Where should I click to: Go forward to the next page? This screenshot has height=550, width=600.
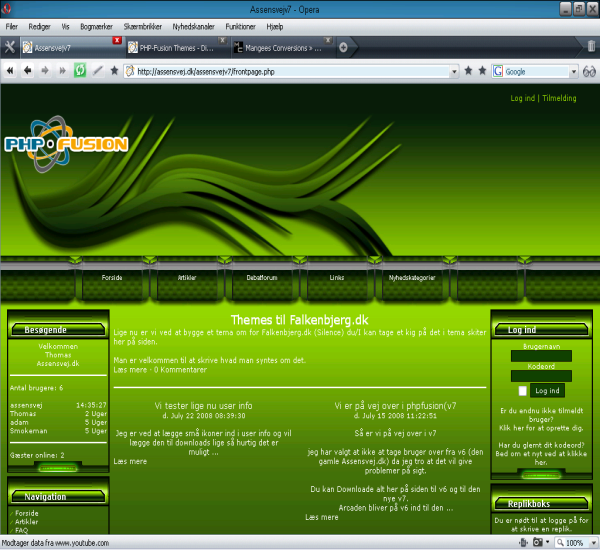[45, 70]
